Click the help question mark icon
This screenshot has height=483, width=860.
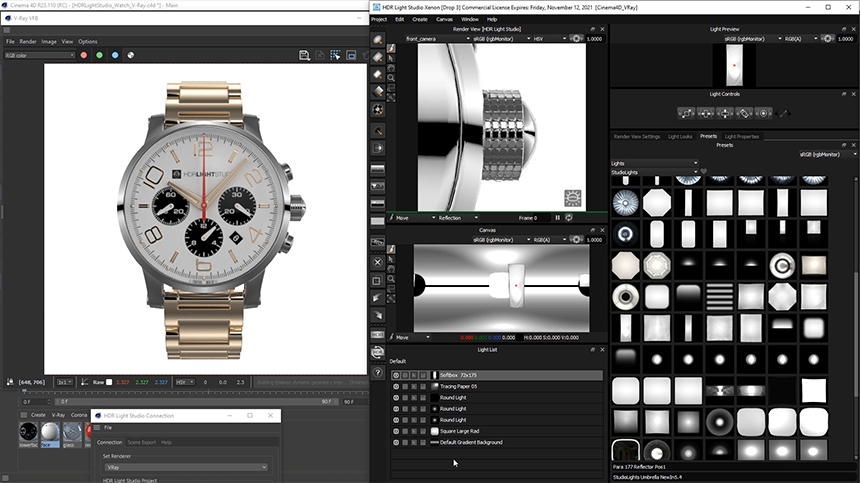[378, 372]
